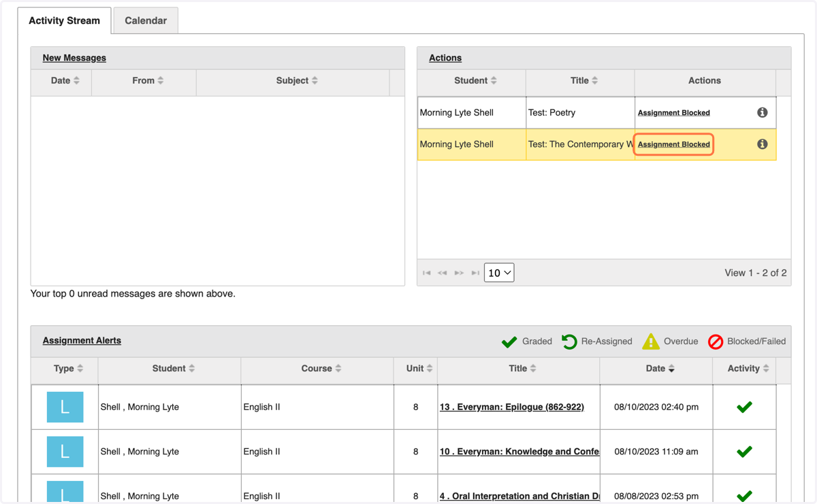Sort New Messages by From
This screenshot has width=817, height=504.
tap(148, 80)
